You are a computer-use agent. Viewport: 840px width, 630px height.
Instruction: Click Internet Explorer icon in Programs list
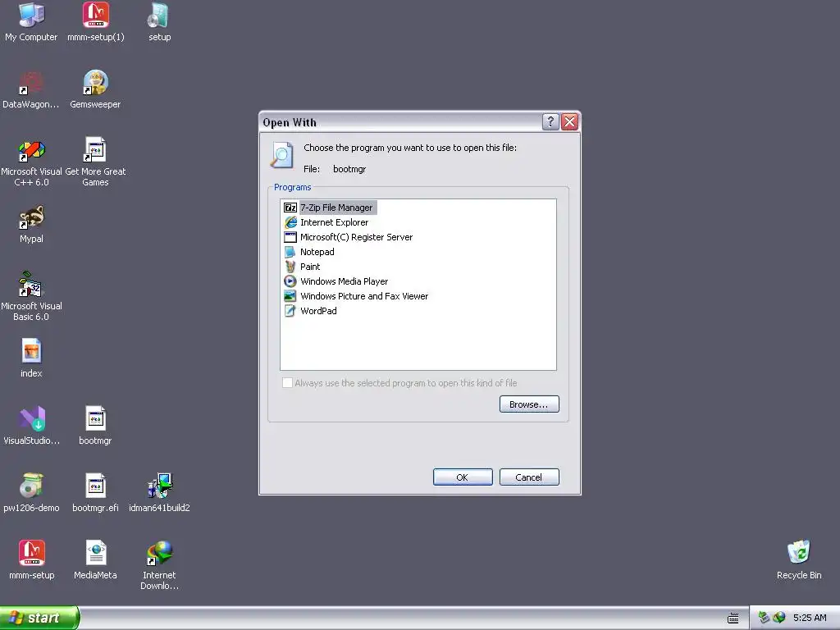[x=290, y=222]
